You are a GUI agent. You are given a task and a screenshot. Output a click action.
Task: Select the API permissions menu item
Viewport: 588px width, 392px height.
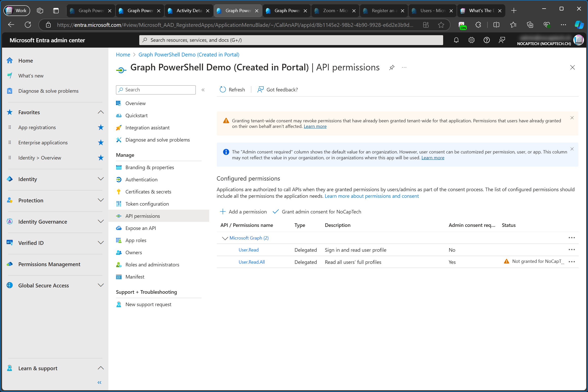click(143, 215)
